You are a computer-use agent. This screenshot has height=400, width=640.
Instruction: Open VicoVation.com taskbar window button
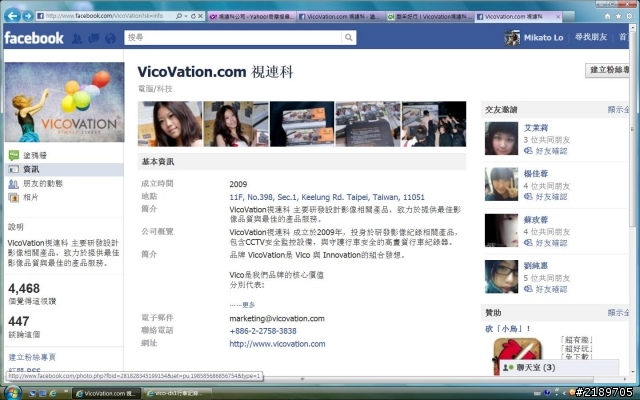107,393
